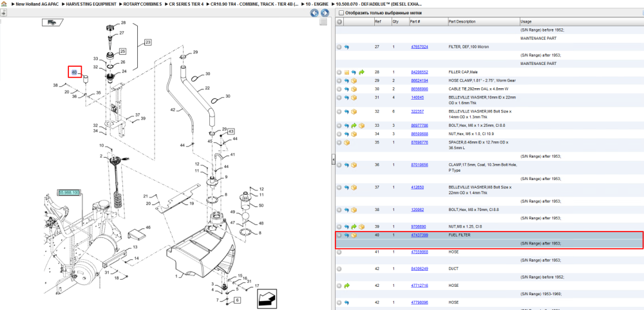Click blue arrow icon for BOLT M8 row

(x=346, y=210)
